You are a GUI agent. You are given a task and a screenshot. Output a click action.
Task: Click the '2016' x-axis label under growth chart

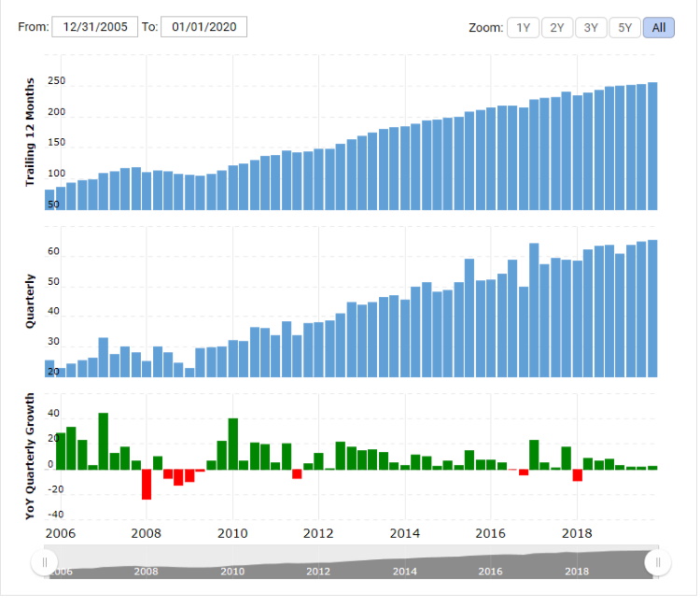coord(490,533)
